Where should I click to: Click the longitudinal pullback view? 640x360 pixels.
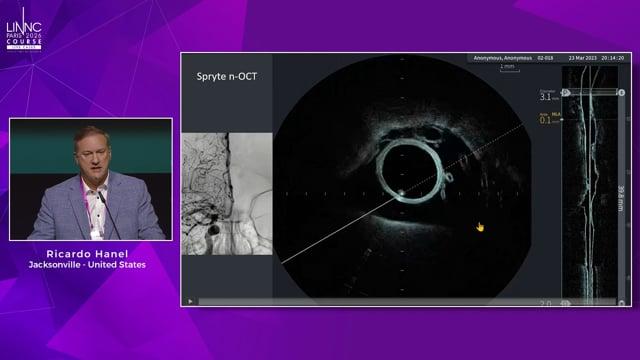point(589,186)
